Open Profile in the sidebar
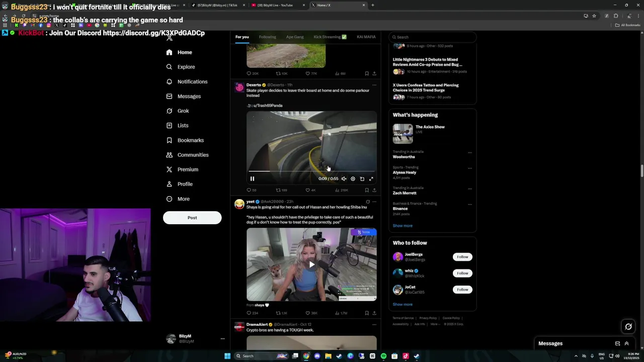 click(179, 184)
